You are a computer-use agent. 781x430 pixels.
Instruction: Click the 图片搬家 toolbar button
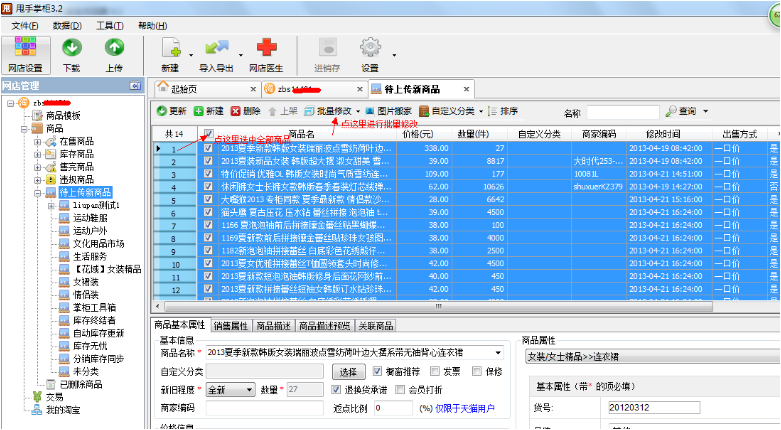point(388,111)
